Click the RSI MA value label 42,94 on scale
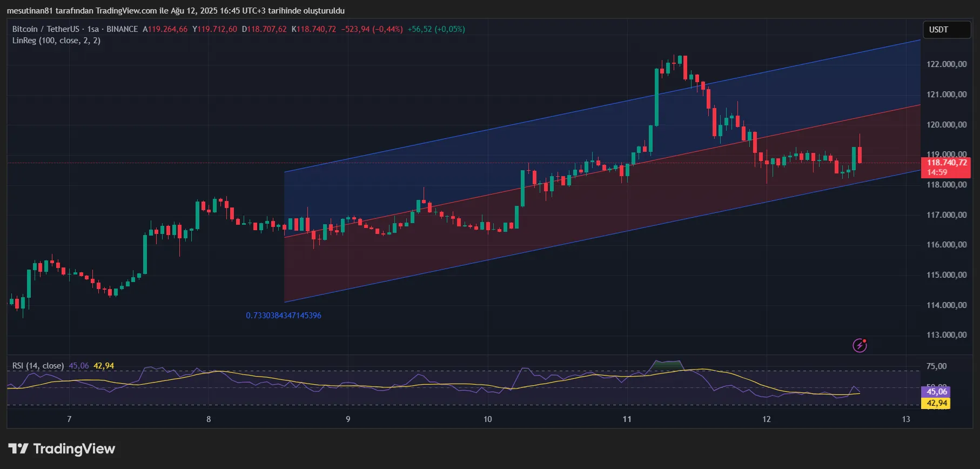Viewport: 980px width, 469px height. (x=937, y=403)
